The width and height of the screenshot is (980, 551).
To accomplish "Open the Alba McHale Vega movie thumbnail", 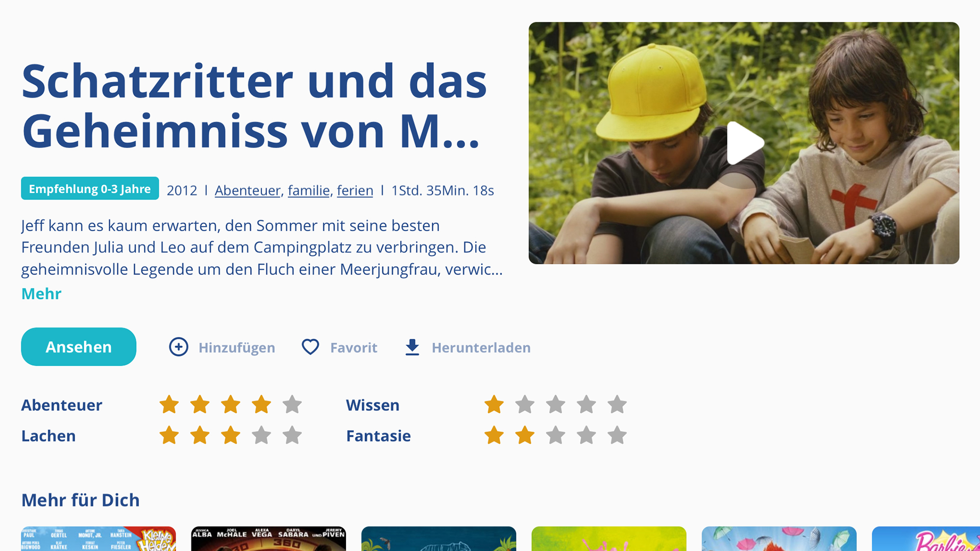I will (268, 539).
